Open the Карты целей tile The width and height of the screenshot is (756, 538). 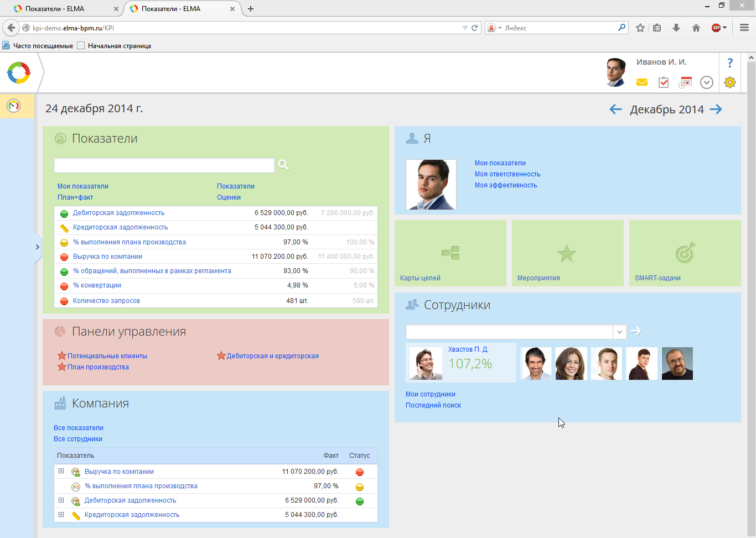(x=451, y=253)
